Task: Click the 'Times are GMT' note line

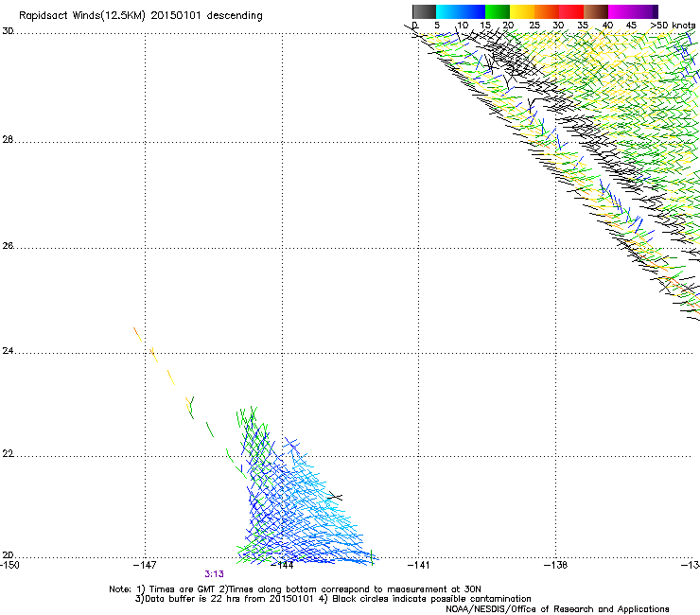Action: pos(295,589)
